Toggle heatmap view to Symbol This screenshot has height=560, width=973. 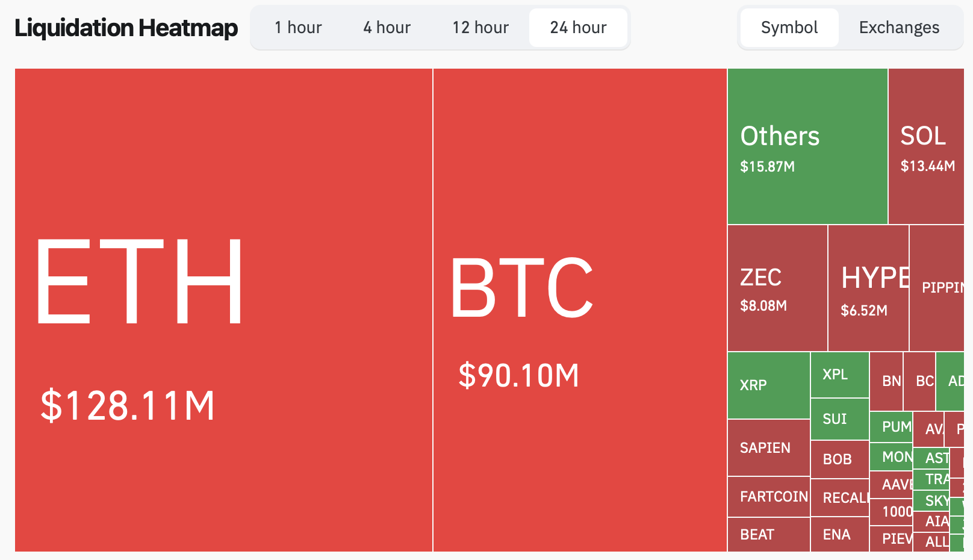click(x=789, y=28)
